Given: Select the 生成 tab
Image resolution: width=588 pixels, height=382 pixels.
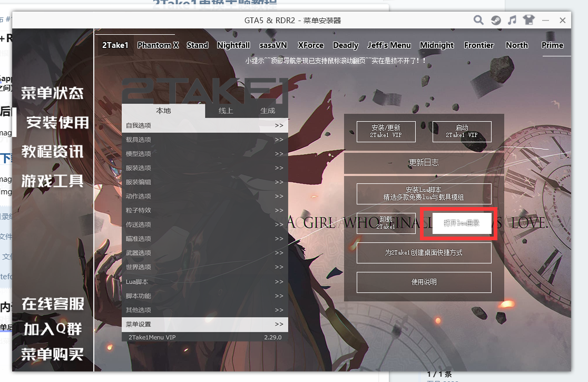Looking at the screenshot, I should coord(268,111).
